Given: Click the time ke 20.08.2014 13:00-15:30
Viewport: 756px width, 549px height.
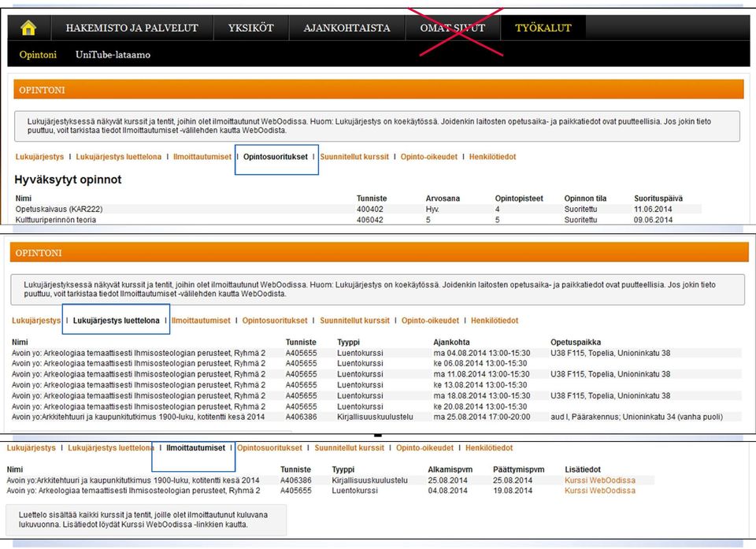Looking at the screenshot, I should pos(480,406).
